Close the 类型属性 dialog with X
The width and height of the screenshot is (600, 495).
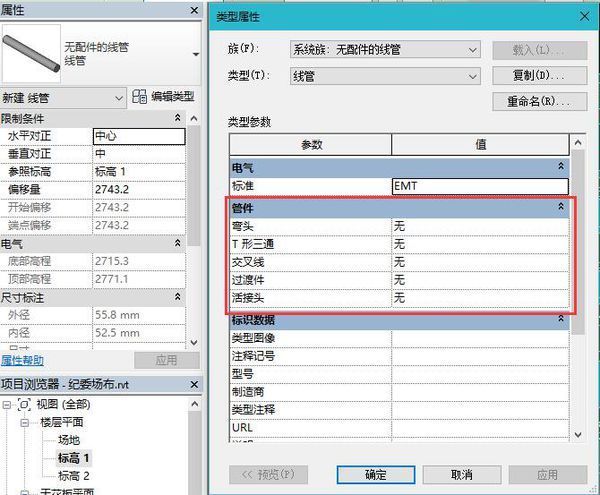point(576,15)
